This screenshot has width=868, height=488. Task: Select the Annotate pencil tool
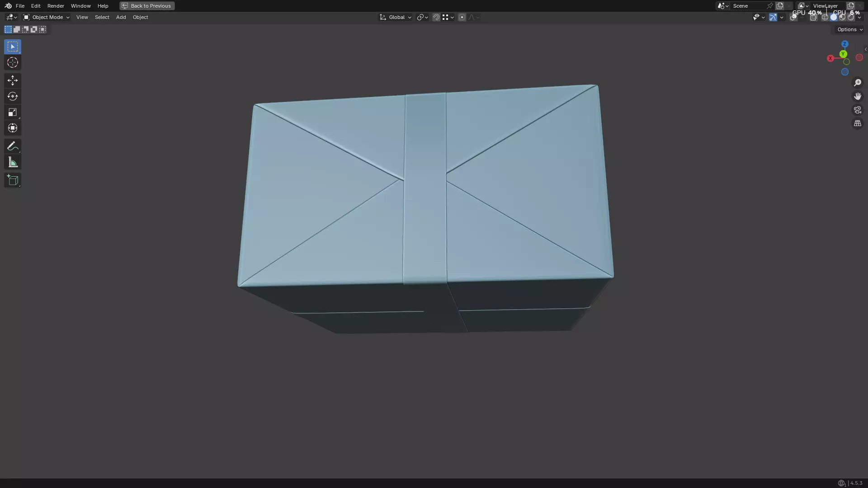[x=12, y=146]
